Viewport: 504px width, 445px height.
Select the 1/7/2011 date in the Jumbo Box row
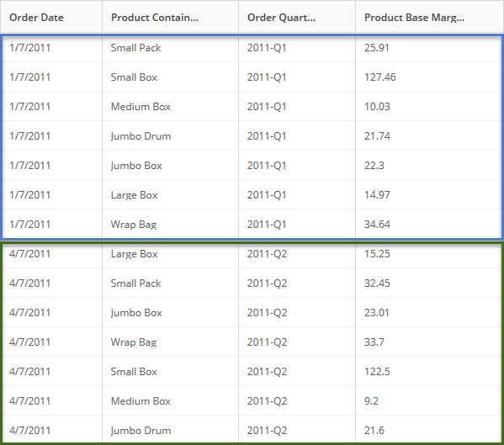click(30, 166)
